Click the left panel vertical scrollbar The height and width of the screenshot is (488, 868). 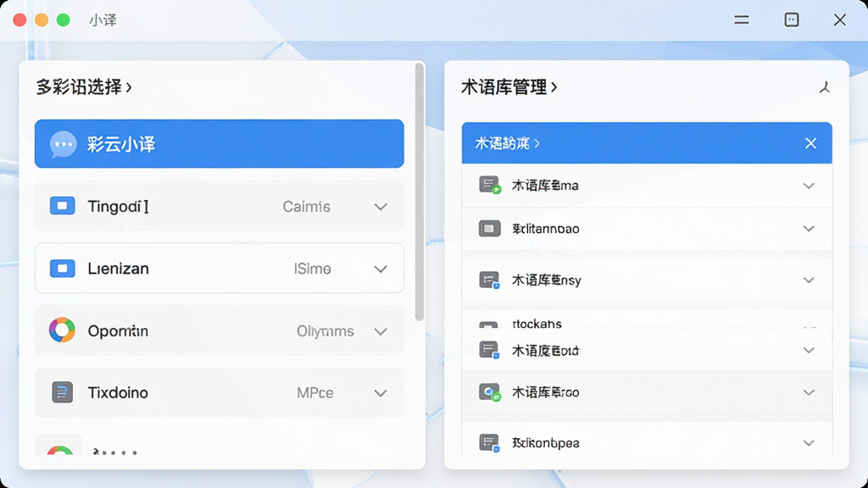[x=420, y=191]
